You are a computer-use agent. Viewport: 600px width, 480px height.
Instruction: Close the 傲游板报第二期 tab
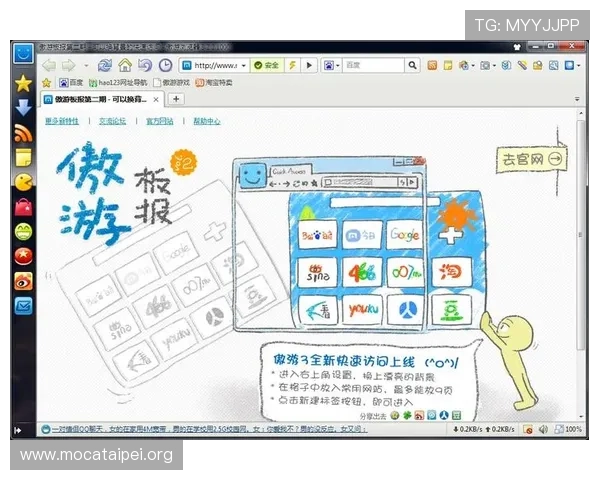click(156, 100)
